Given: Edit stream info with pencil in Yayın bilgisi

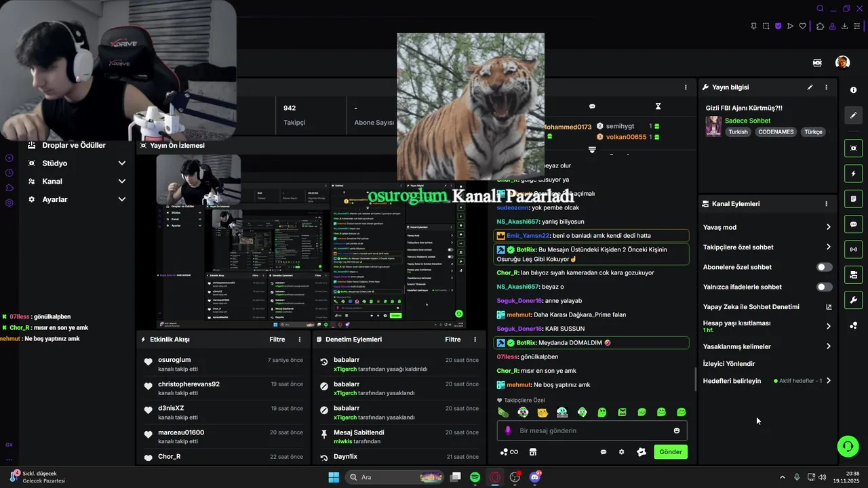Looking at the screenshot, I should coord(810,87).
